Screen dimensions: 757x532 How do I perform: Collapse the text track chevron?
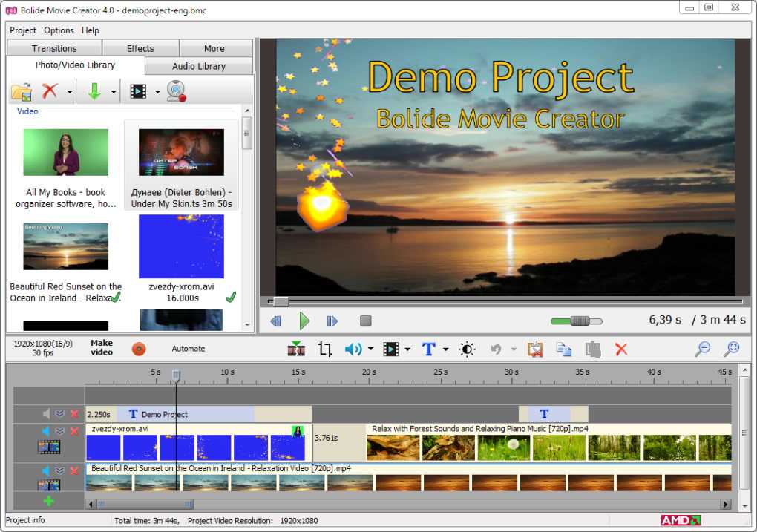(60, 414)
